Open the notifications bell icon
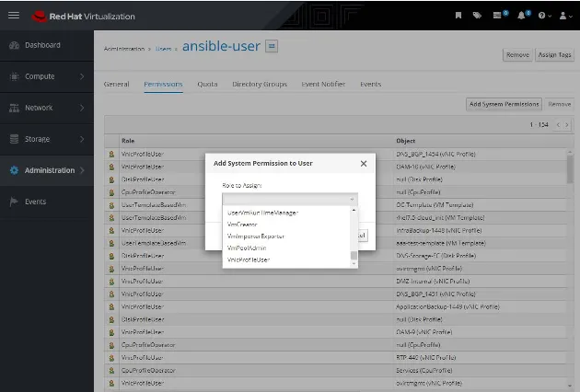Image resolution: width=580 pixels, height=392 pixels. tap(521, 15)
